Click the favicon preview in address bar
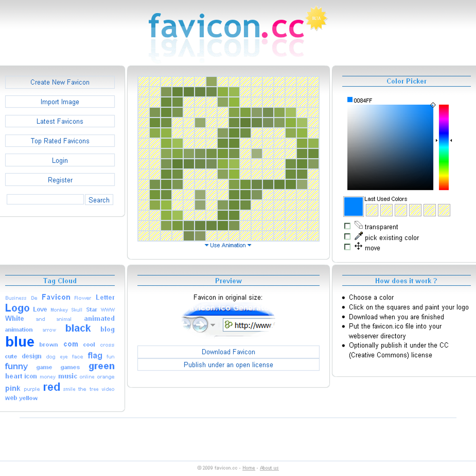This screenshot has height=476, width=476. [x=228, y=325]
